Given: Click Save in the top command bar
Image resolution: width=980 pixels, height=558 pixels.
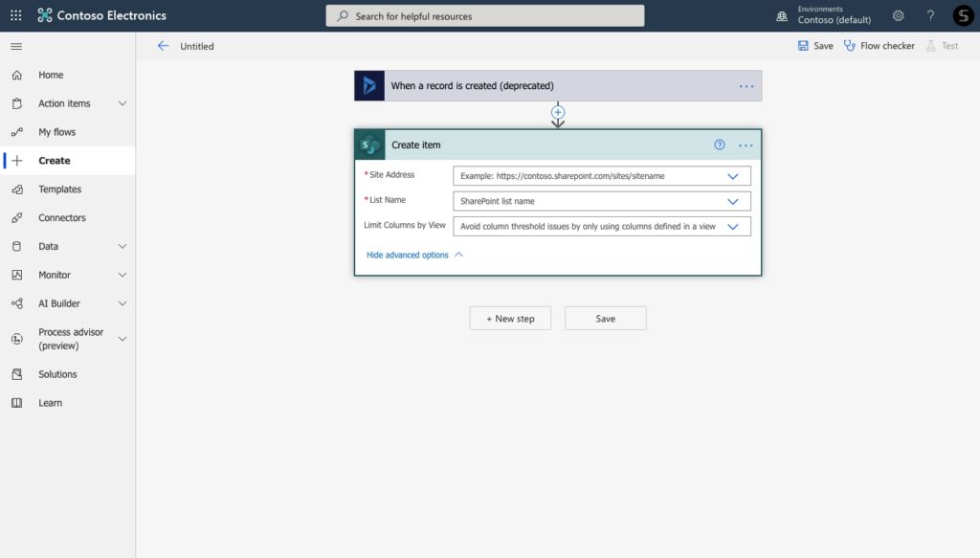Looking at the screenshot, I should (815, 46).
